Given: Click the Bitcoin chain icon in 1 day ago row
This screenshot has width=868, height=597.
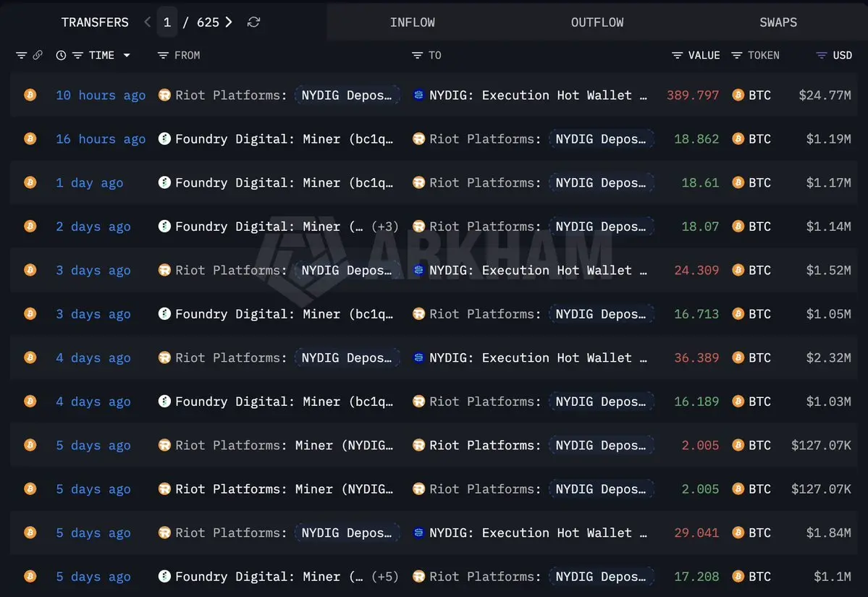Looking at the screenshot, I should (30, 182).
